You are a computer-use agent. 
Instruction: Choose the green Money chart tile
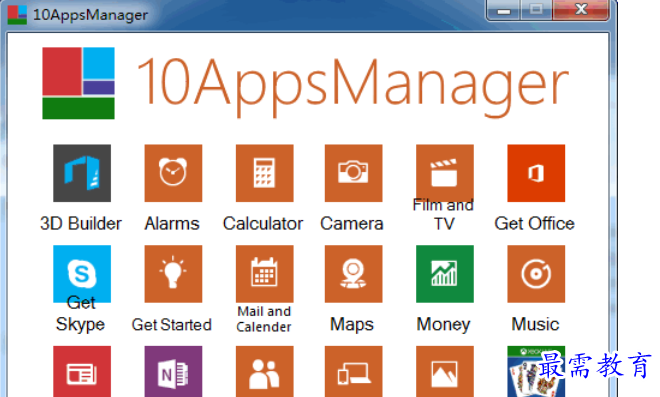tap(445, 274)
